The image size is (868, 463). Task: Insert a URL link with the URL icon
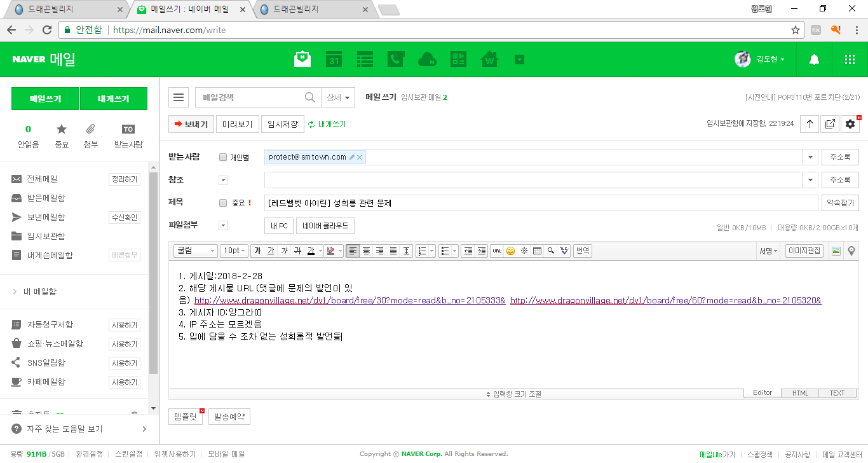click(497, 251)
